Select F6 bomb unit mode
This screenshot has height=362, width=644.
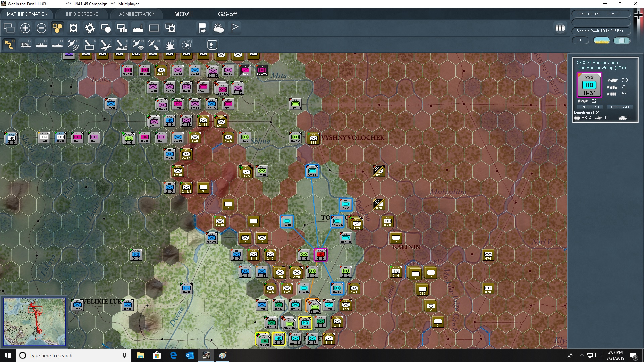[x=90, y=45]
